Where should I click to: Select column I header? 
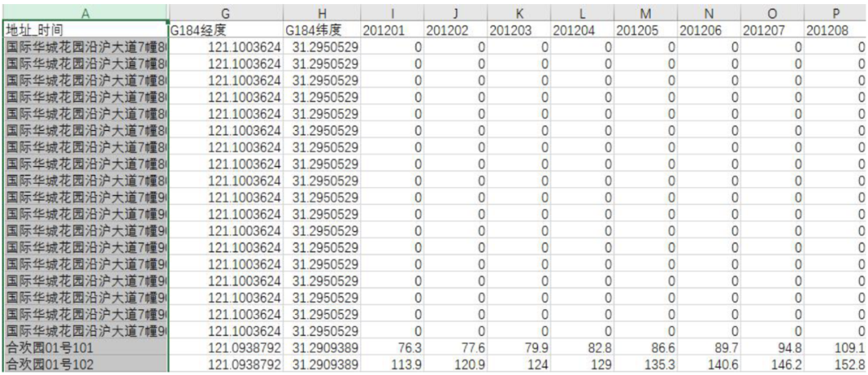392,13
